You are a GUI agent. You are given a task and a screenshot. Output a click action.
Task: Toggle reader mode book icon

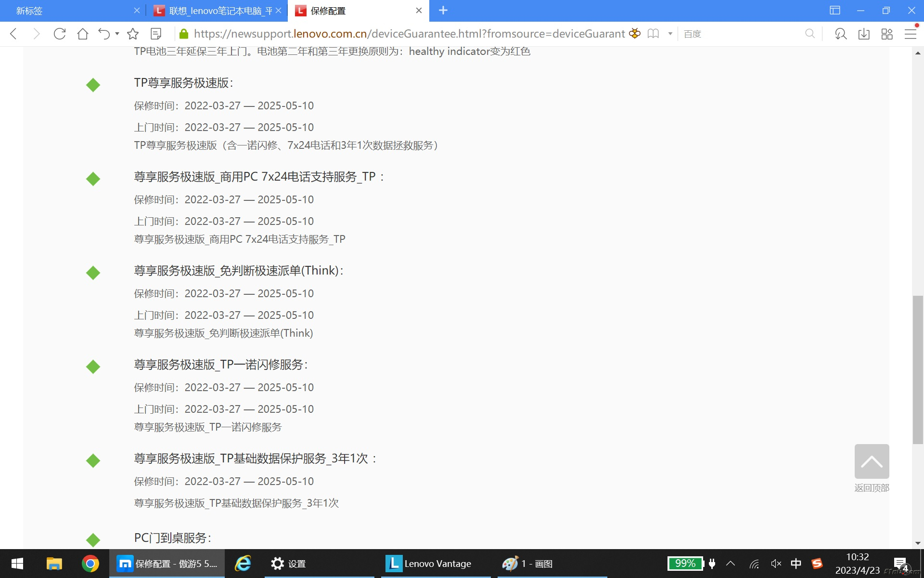pyautogui.click(x=653, y=34)
